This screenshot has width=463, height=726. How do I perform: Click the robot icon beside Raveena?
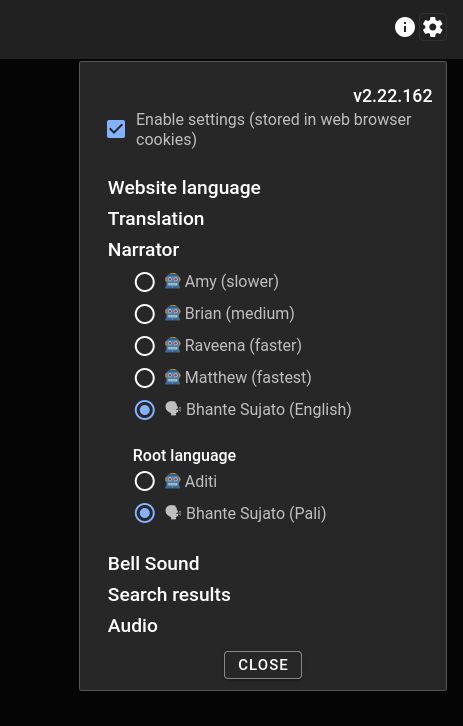click(172, 345)
